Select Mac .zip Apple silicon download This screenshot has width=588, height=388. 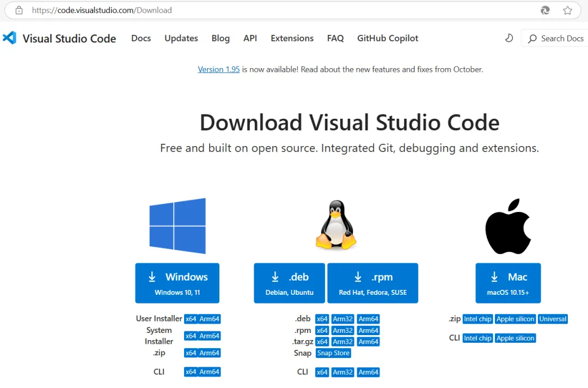tap(515, 319)
